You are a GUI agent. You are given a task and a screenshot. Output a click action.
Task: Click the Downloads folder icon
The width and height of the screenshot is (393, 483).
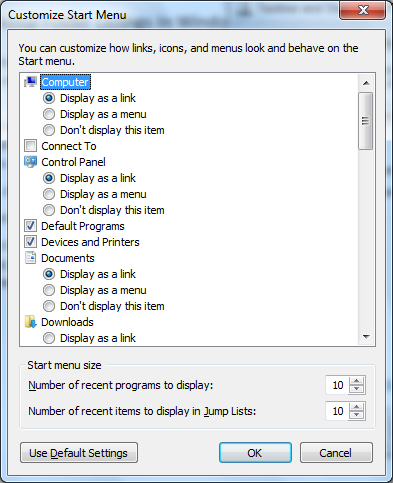click(x=30, y=322)
